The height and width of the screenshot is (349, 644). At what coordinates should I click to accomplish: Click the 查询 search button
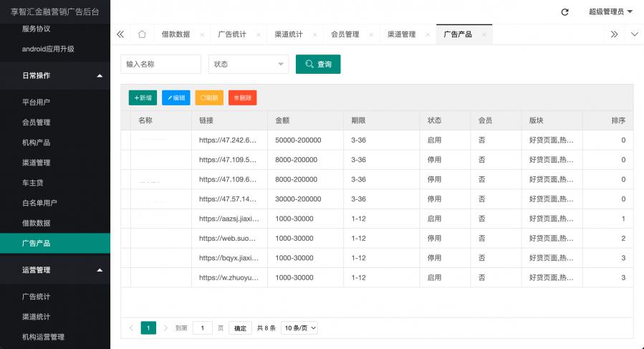click(x=318, y=64)
